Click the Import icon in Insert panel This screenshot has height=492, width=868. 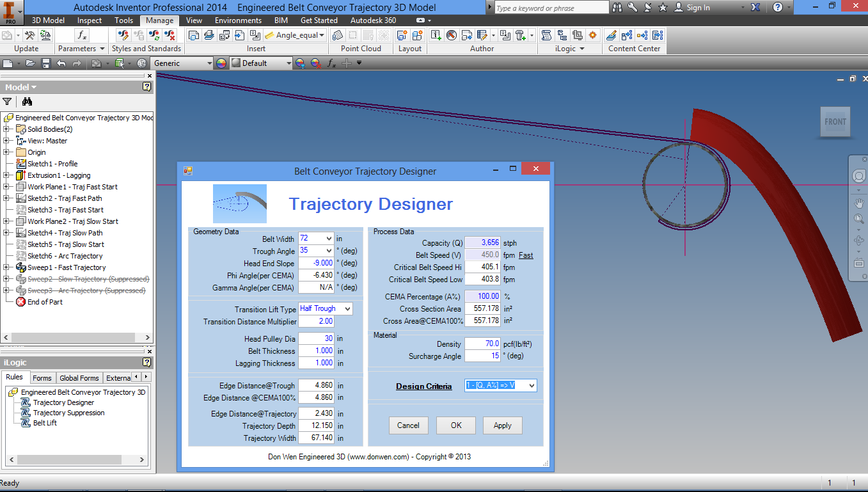pyautogui.click(x=239, y=35)
